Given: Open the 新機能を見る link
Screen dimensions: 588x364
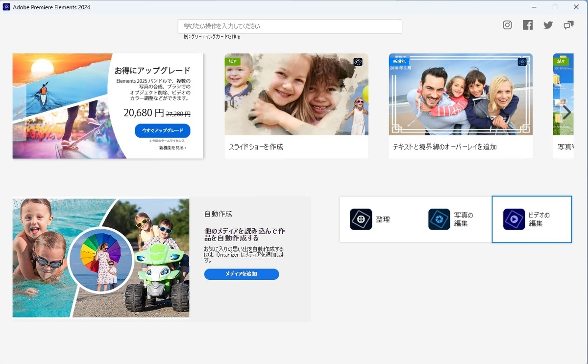Looking at the screenshot, I should pyautogui.click(x=172, y=147).
